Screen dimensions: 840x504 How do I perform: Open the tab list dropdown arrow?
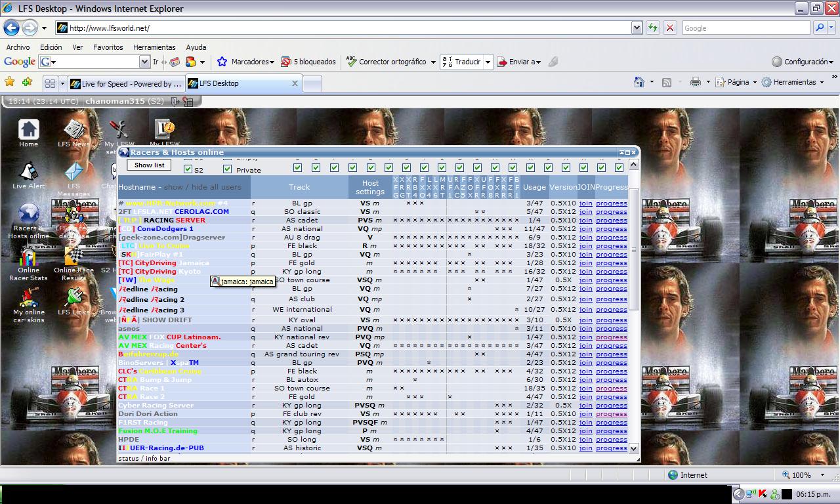coord(63,83)
